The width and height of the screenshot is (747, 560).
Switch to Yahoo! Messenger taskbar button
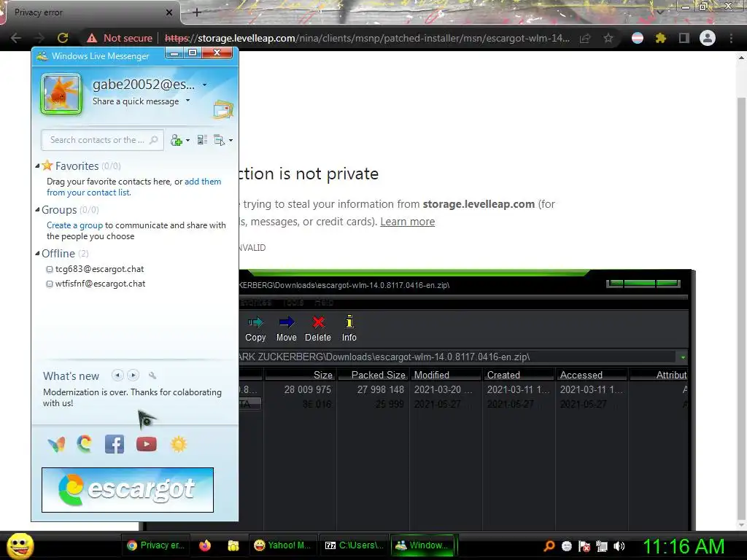click(282, 545)
